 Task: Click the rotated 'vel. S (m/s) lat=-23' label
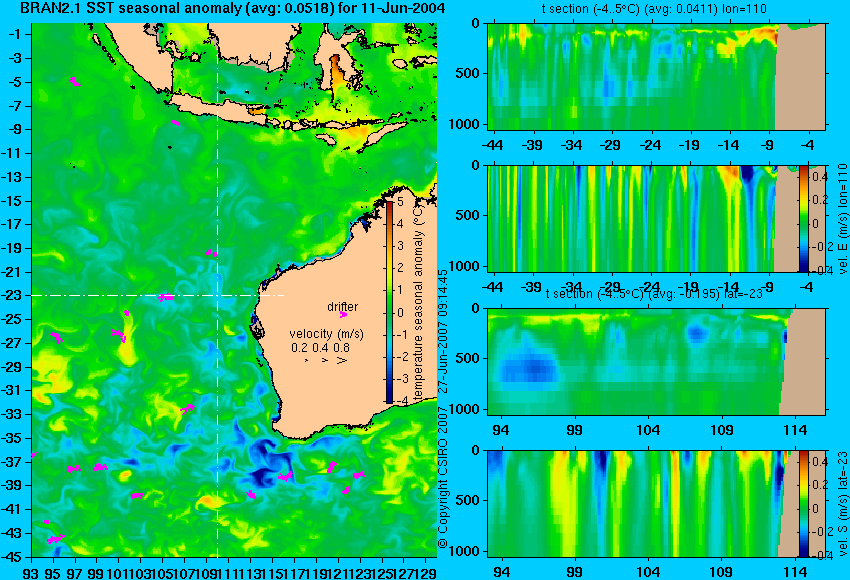click(x=842, y=504)
